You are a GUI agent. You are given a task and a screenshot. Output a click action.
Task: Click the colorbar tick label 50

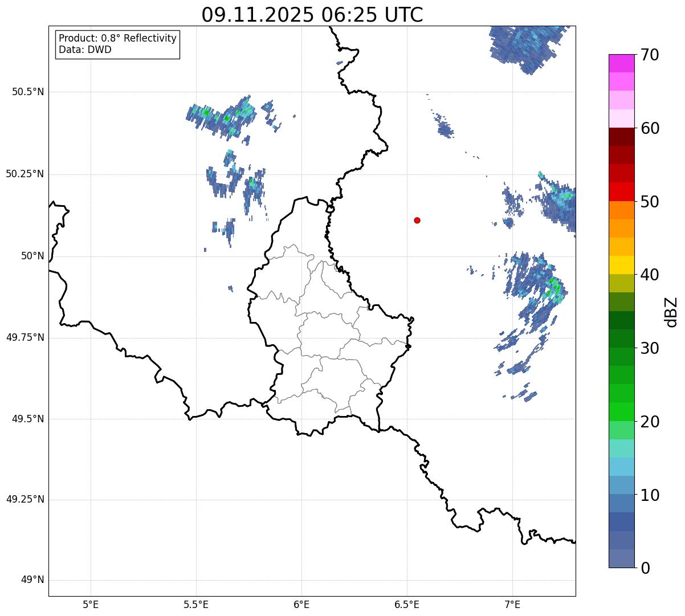tap(650, 202)
